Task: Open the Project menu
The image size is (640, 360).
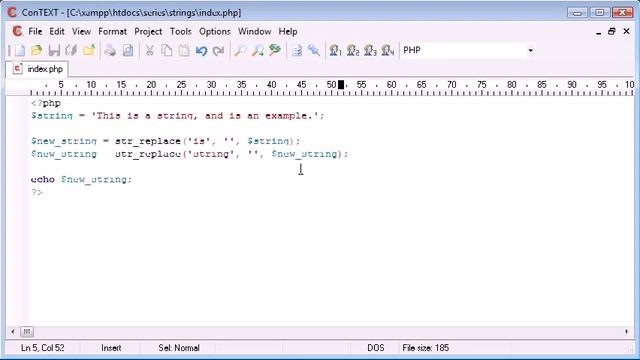Action: click(x=148, y=31)
